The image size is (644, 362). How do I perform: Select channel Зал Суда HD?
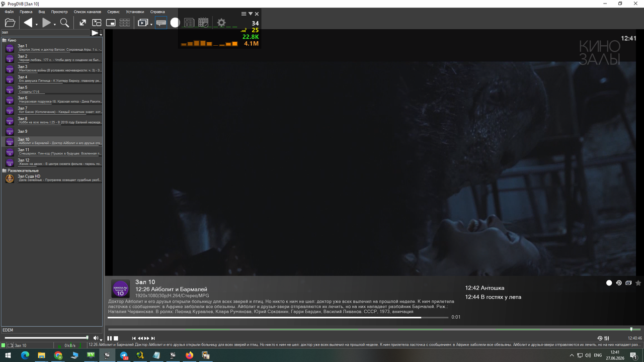click(52, 178)
